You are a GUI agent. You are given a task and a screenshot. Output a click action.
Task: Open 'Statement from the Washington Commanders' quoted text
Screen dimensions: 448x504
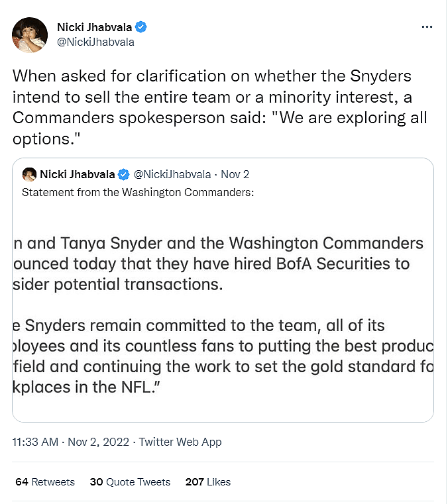(x=139, y=192)
